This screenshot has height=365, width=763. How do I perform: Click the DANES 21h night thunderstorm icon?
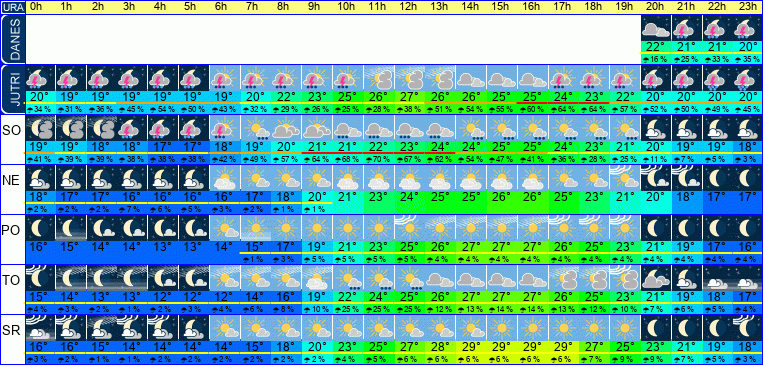tap(687, 28)
